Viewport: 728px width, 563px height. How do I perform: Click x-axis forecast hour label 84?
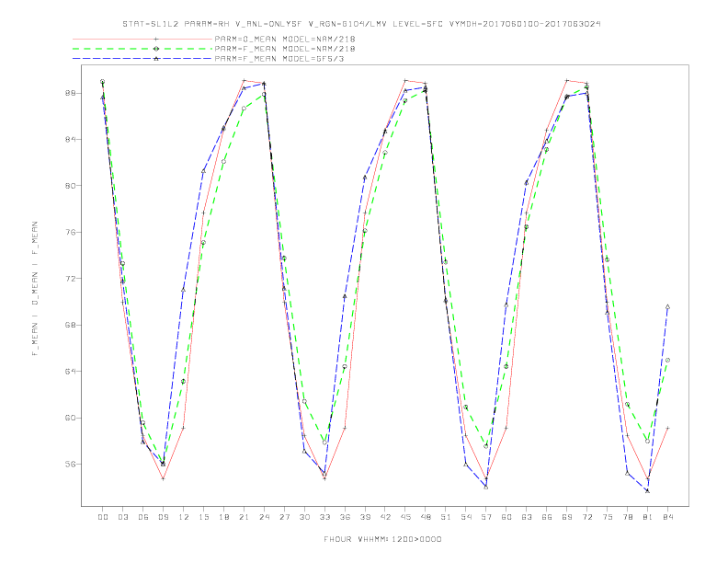(667, 517)
